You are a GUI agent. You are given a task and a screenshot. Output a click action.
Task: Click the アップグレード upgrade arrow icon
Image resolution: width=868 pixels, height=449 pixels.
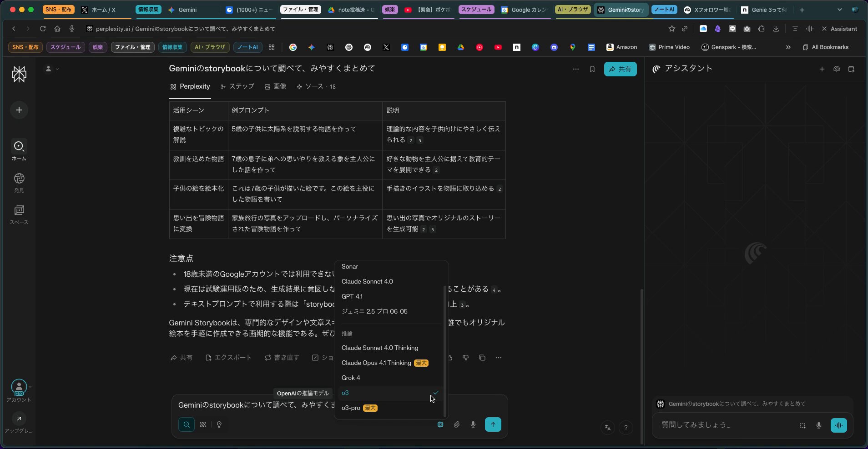click(19, 419)
